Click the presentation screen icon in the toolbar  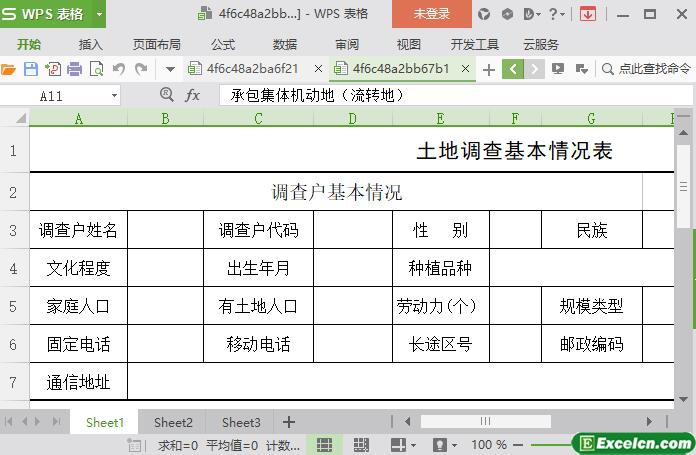pos(558,69)
